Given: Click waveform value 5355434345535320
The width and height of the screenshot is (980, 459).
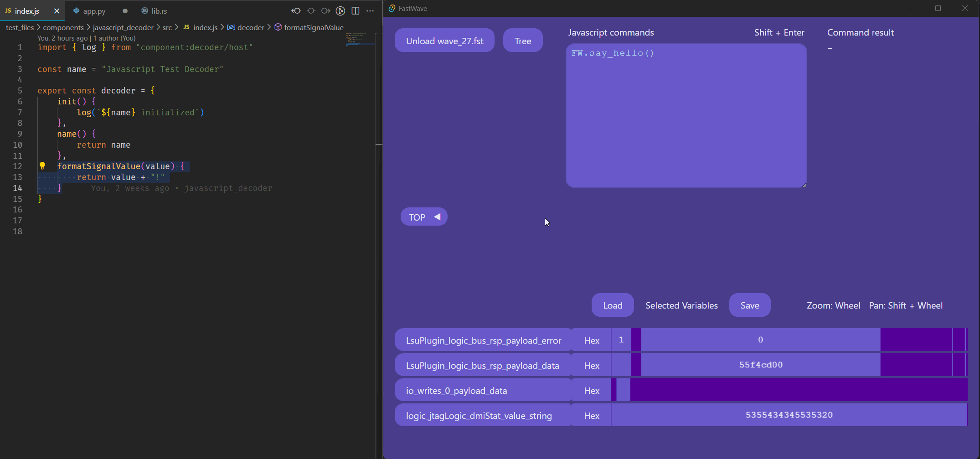Looking at the screenshot, I should [789, 415].
